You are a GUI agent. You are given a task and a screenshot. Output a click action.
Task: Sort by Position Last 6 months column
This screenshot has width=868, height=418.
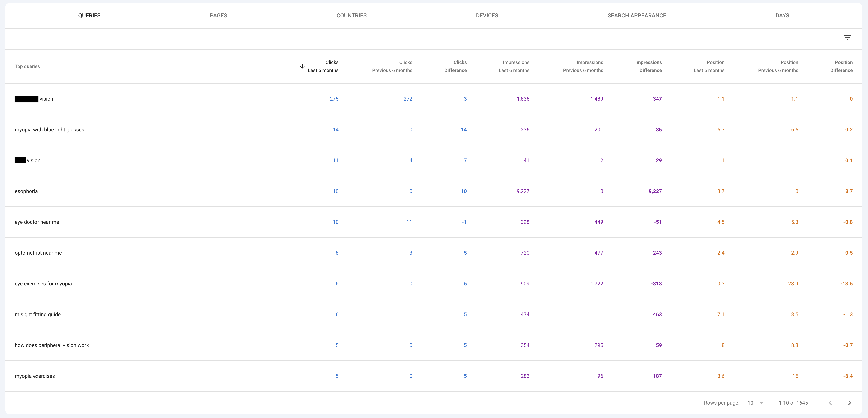709,66
